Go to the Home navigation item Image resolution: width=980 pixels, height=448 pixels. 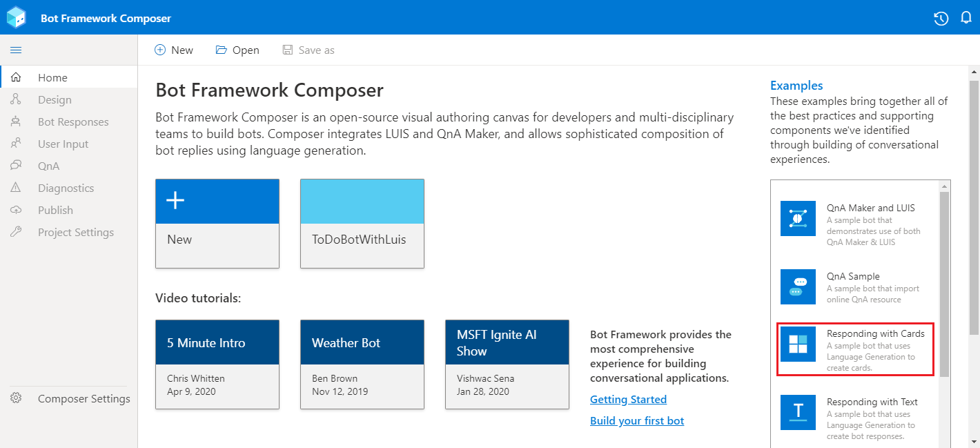coord(52,77)
